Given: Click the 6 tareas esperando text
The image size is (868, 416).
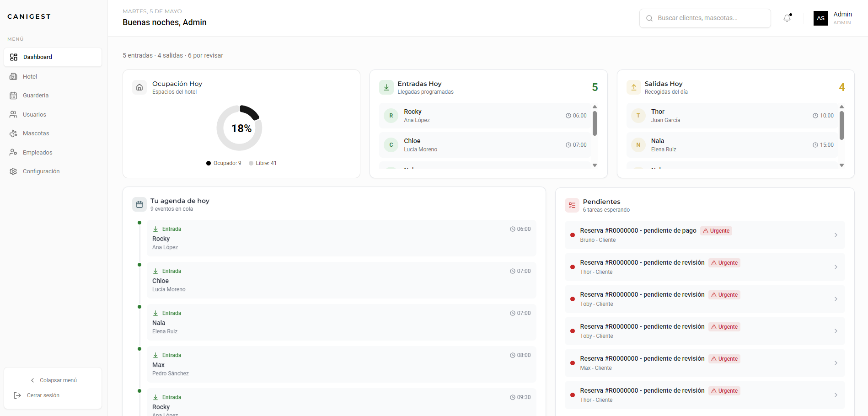Looking at the screenshot, I should (606, 210).
